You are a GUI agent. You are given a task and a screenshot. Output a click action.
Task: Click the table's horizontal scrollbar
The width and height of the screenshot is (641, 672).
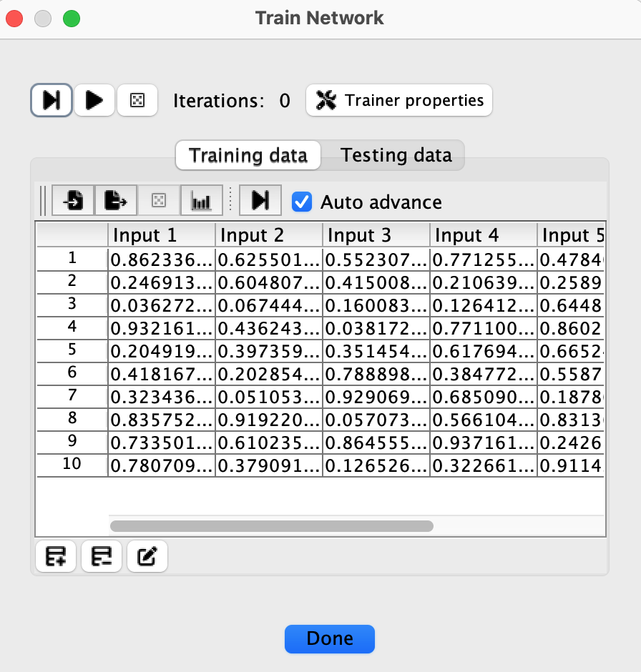[x=272, y=526]
